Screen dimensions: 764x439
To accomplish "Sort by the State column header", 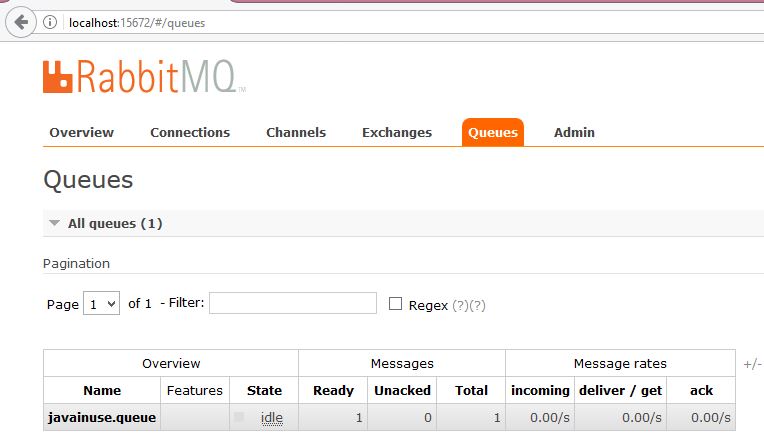I will [x=264, y=390].
